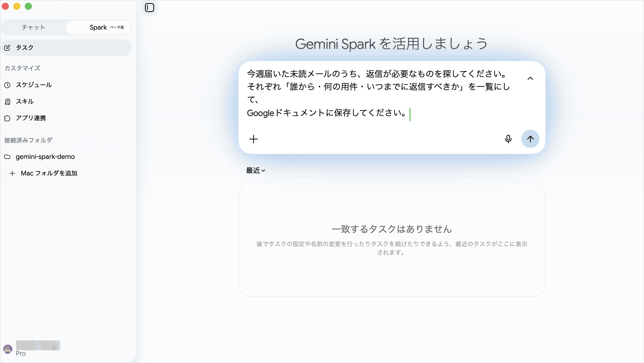
Task: Open アプリ連携 in the sidebar
Action: point(66,118)
